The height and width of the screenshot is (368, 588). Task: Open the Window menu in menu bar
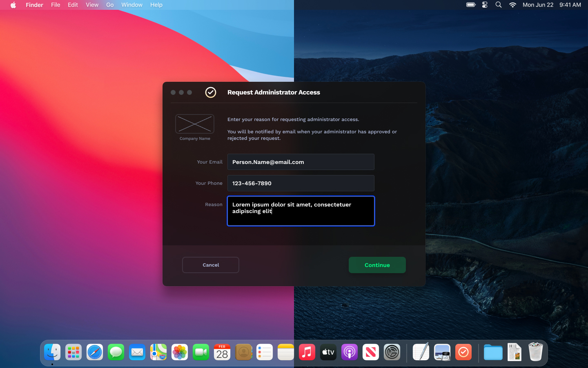pyautogui.click(x=131, y=5)
